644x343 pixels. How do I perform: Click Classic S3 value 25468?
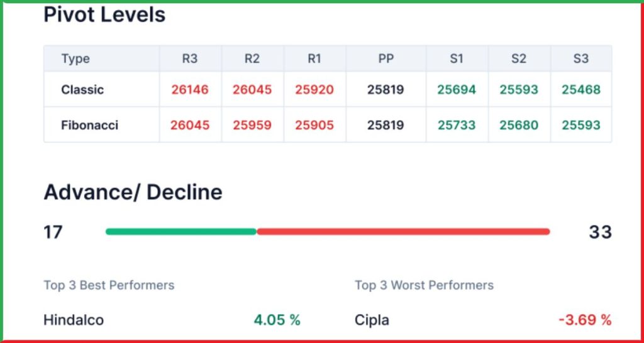pos(581,90)
